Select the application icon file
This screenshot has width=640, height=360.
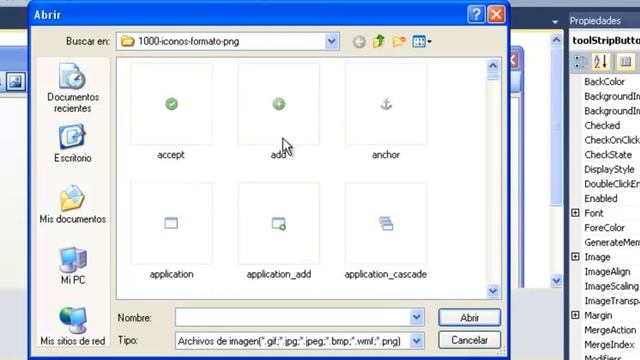click(x=171, y=223)
